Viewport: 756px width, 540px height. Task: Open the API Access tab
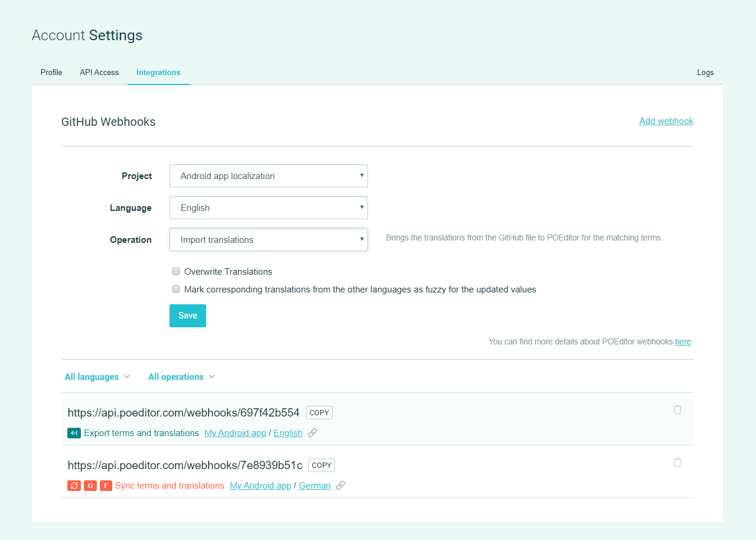[99, 73]
